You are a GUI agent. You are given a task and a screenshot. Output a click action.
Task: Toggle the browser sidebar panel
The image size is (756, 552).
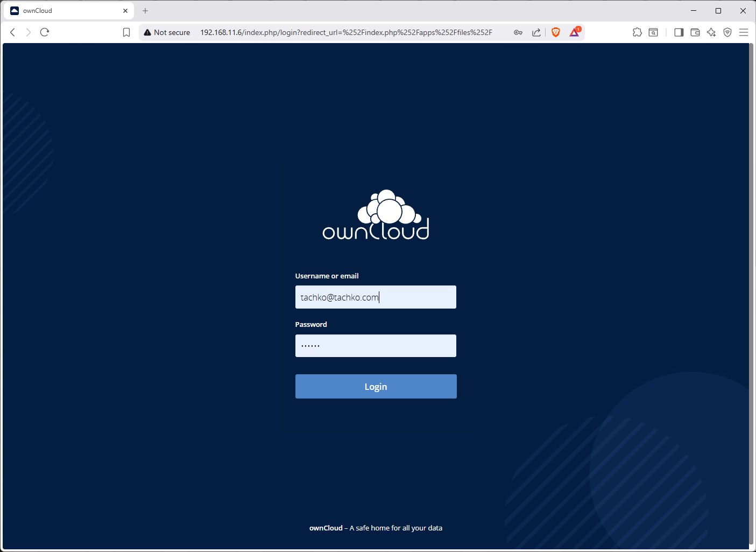[x=679, y=32]
